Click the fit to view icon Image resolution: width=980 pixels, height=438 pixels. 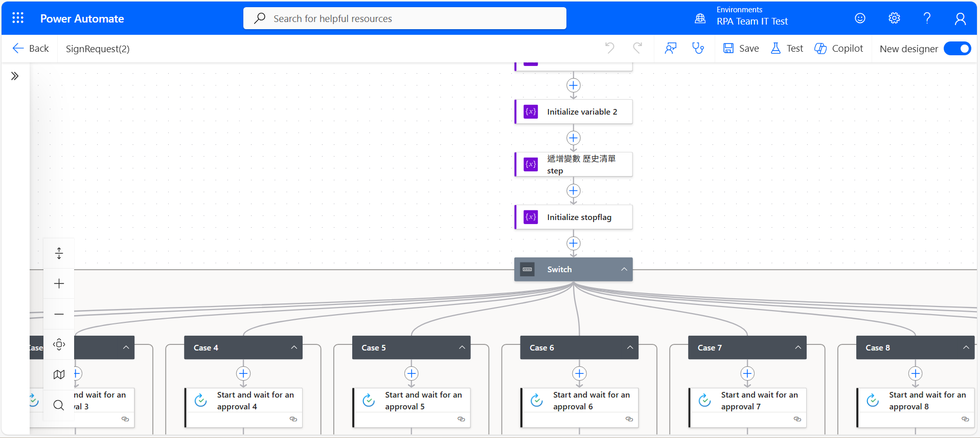[x=59, y=344]
